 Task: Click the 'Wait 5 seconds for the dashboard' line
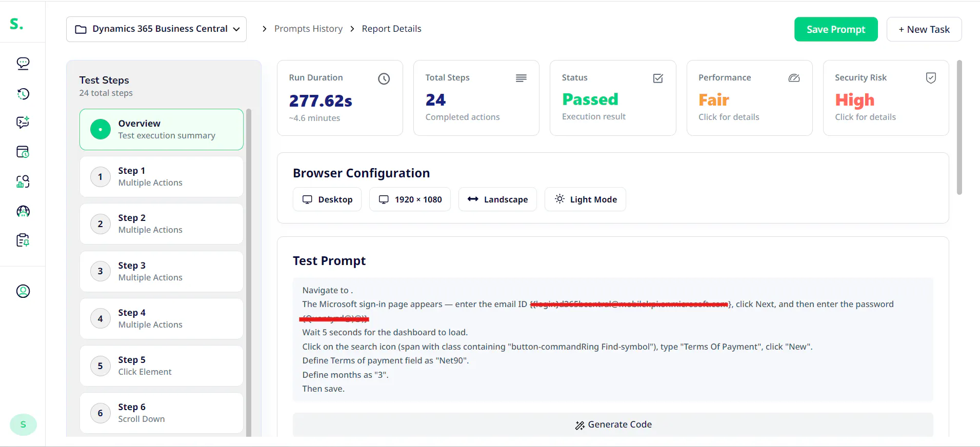(385, 332)
